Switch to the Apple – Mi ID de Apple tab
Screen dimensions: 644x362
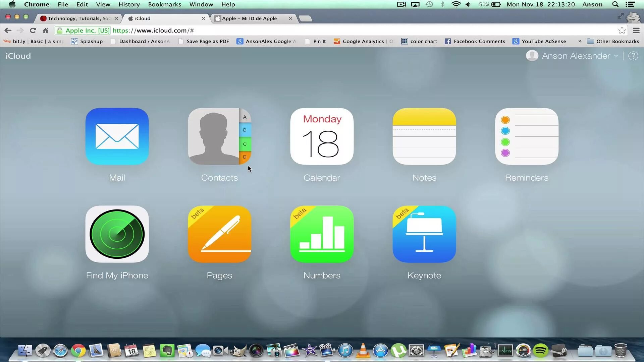[x=250, y=18]
